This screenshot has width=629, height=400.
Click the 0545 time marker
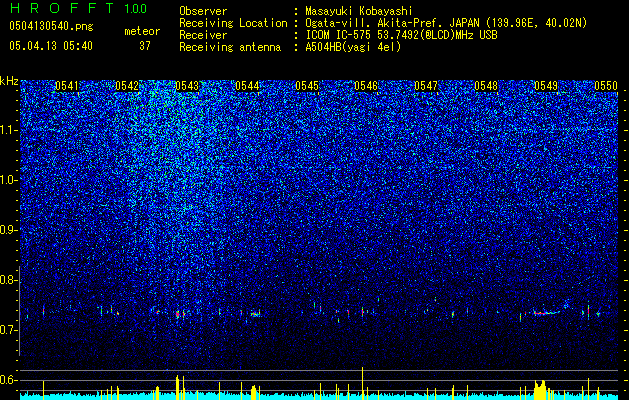point(307,86)
